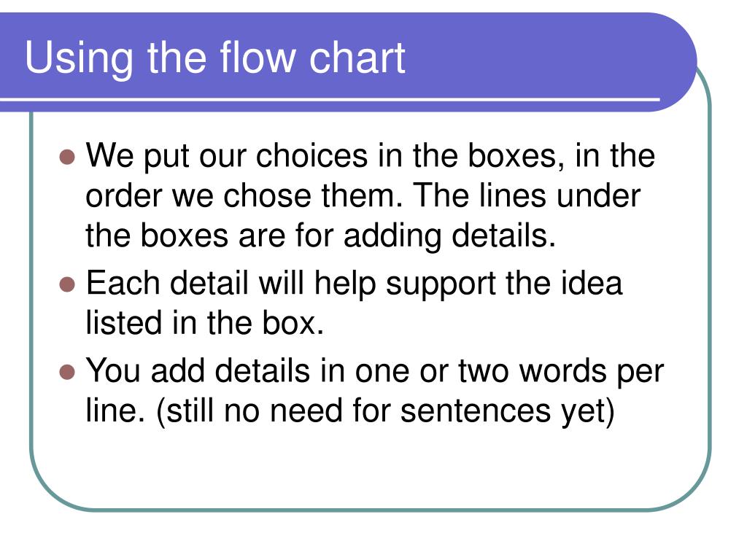Screen dimensions: 747x560
Task: Click the line starting "order we chose them"
Action: coord(363,195)
